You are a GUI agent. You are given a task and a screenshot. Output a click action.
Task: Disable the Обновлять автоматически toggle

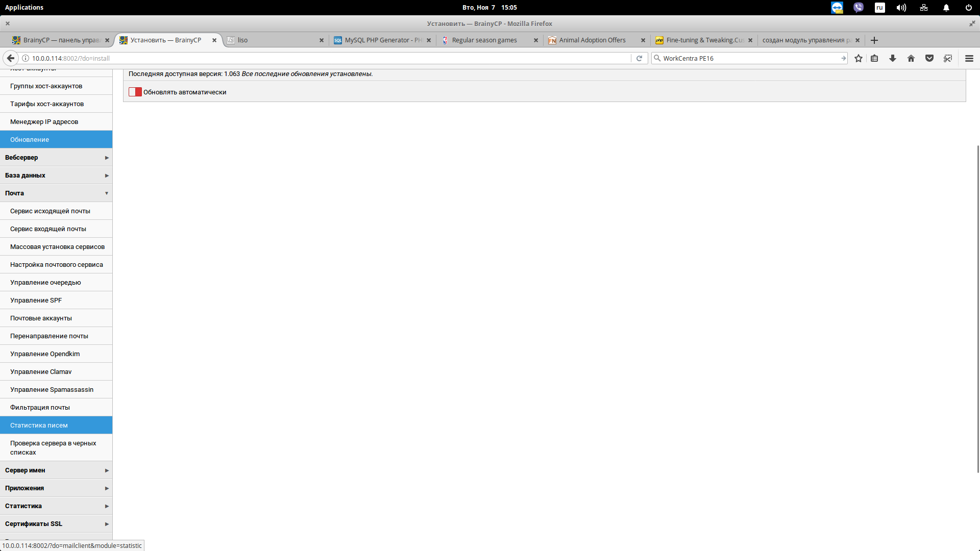[x=135, y=92]
